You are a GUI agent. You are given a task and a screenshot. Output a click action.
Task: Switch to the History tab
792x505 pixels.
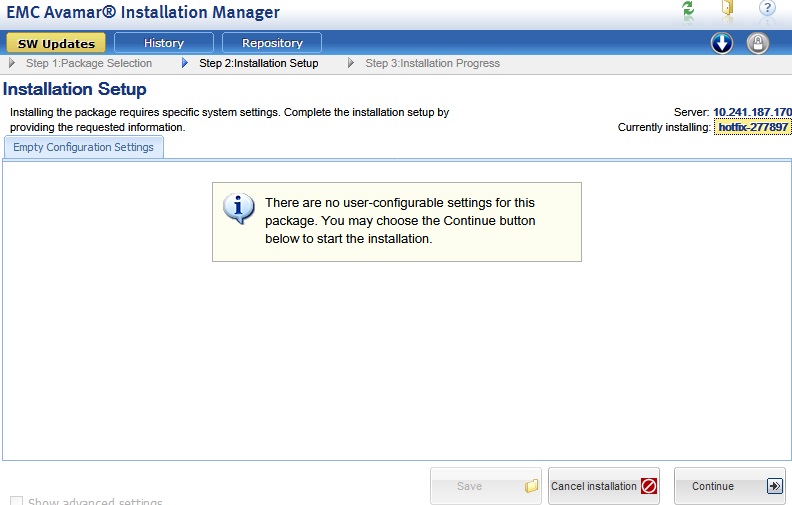pyautogui.click(x=164, y=43)
